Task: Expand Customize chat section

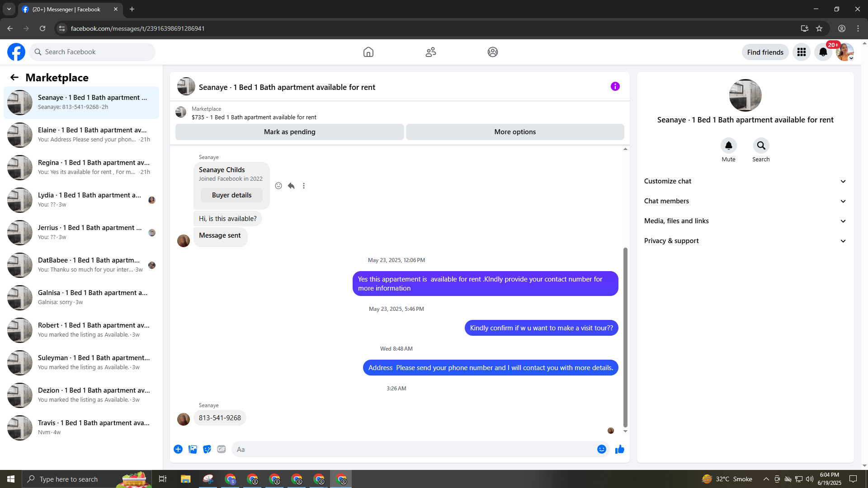Action: [x=745, y=181]
